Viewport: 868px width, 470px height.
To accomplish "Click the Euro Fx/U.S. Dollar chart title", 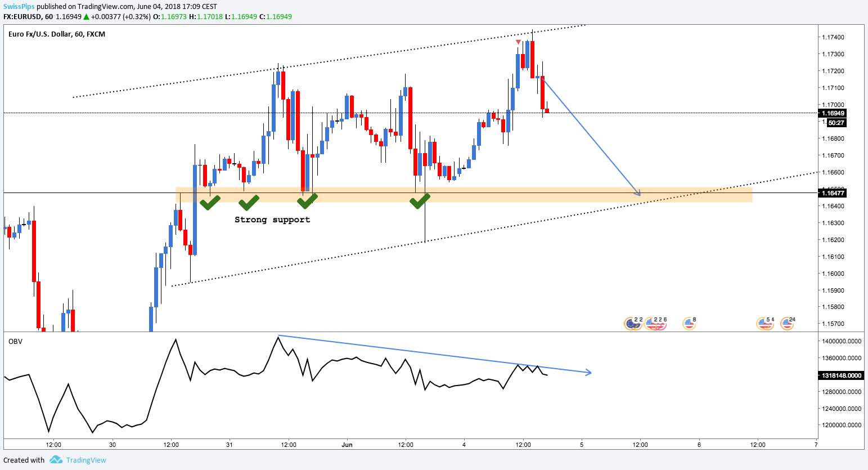I will click(57, 34).
